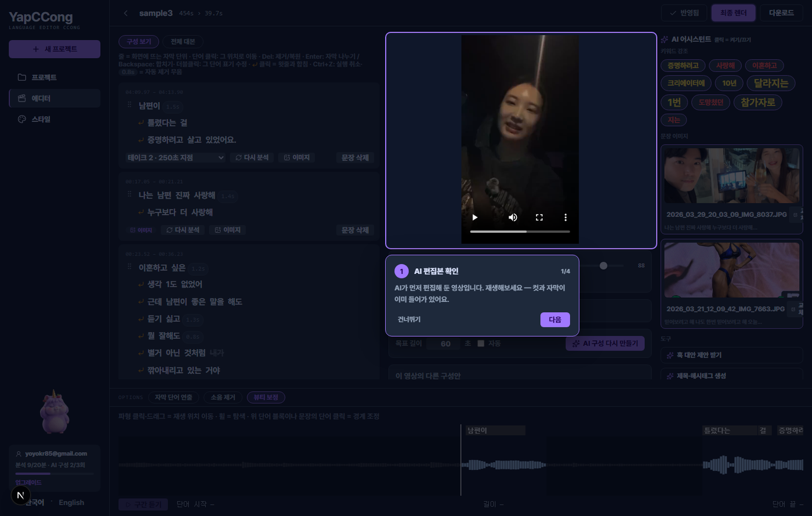
Task: Switch to the 전체 대본 tab
Action: point(183,42)
